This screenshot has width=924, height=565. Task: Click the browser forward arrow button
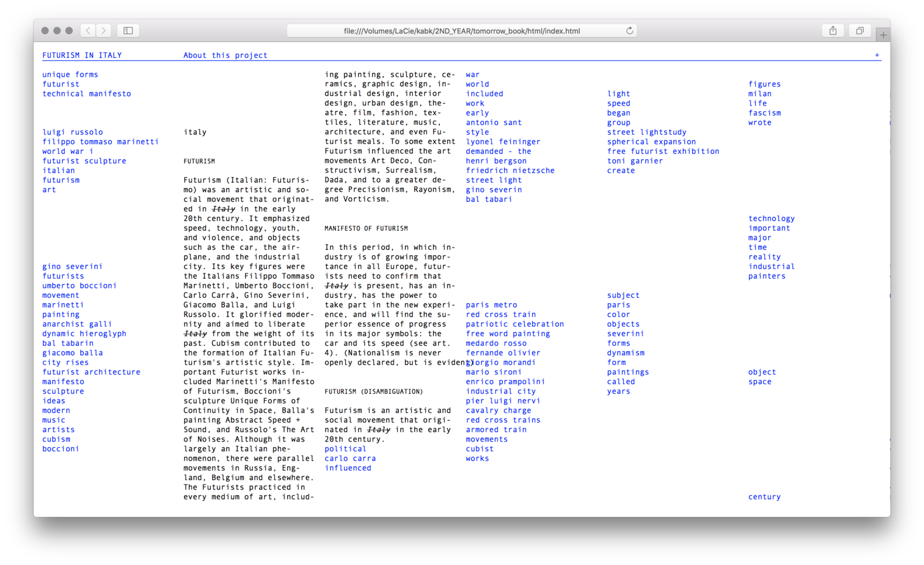coord(103,31)
